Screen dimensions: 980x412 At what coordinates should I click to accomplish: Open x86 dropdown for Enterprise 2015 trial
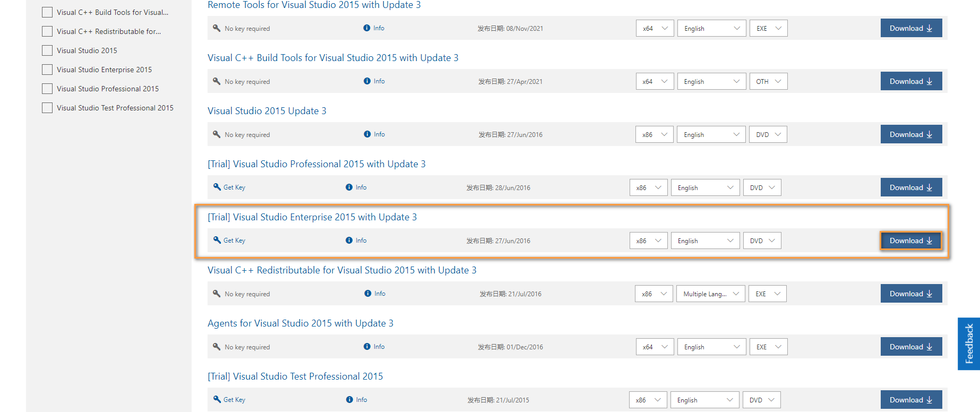click(649, 241)
